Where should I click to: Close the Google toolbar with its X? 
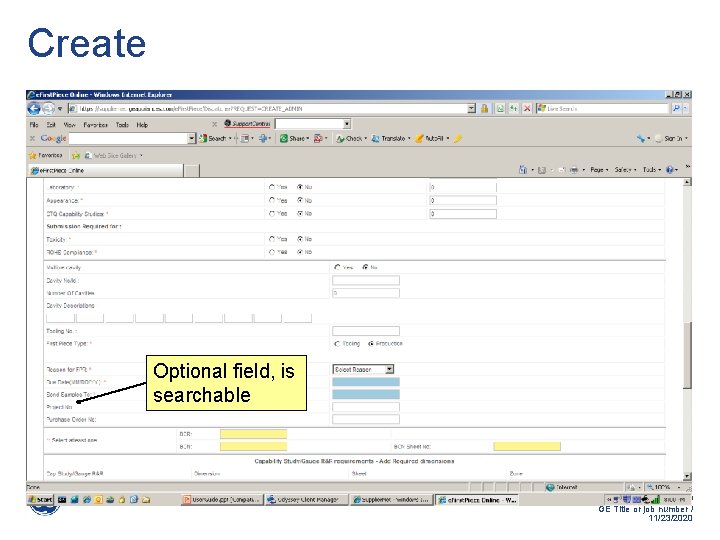32,138
